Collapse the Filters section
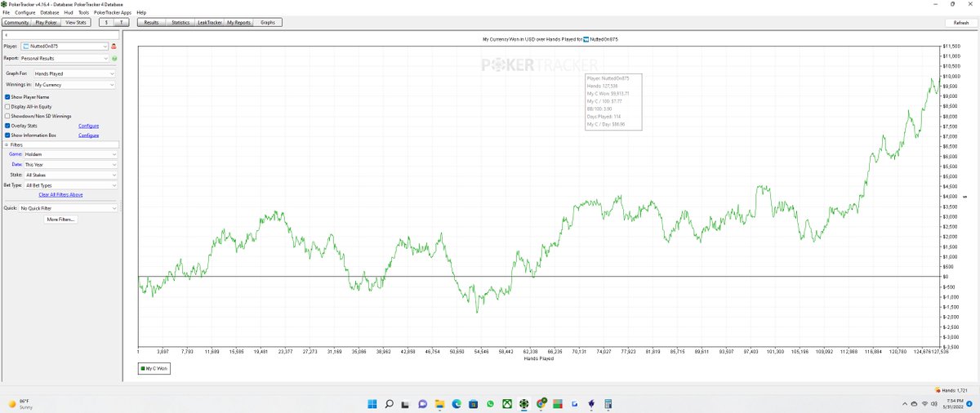 7,144
